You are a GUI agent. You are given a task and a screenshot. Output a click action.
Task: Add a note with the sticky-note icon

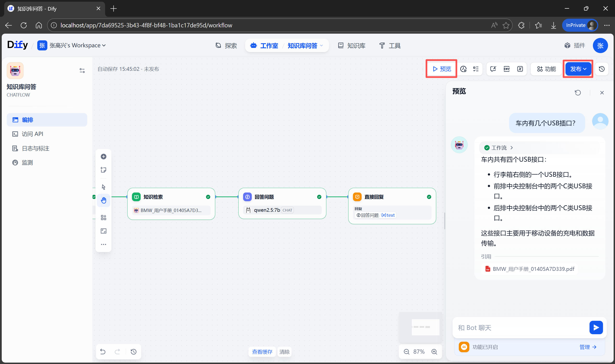click(x=103, y=170)
